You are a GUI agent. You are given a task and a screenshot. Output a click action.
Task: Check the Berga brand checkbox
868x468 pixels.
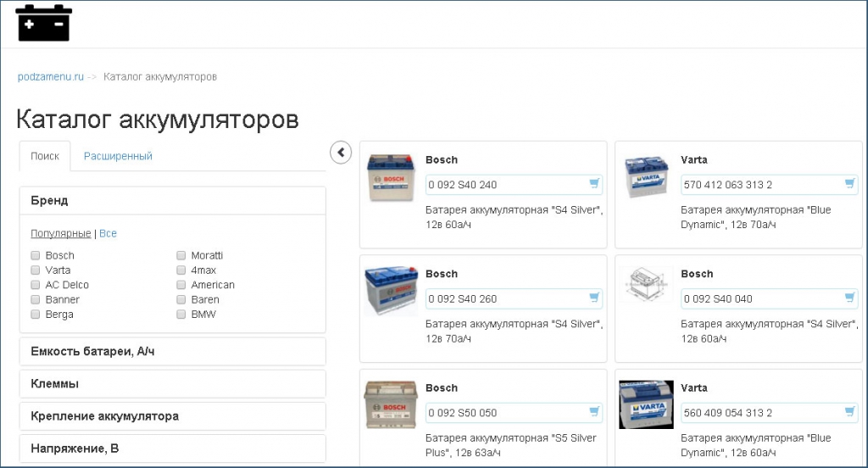[x=36, y=314]
